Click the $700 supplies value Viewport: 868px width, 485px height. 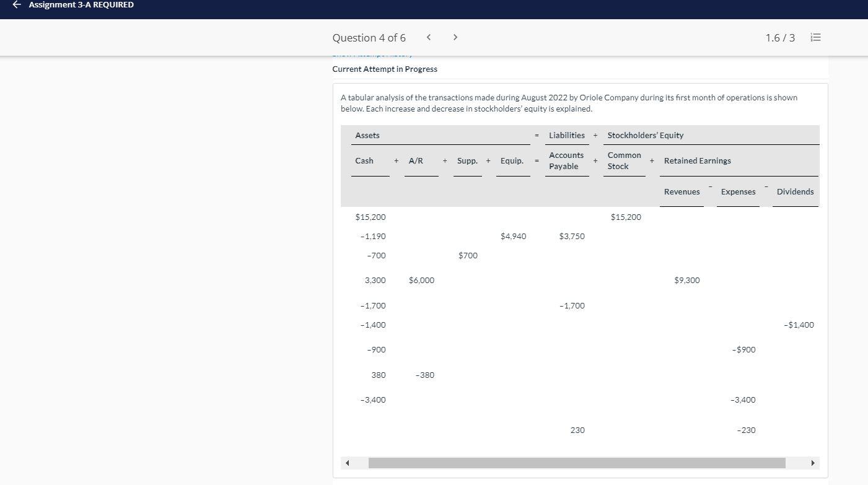(468, 255)
